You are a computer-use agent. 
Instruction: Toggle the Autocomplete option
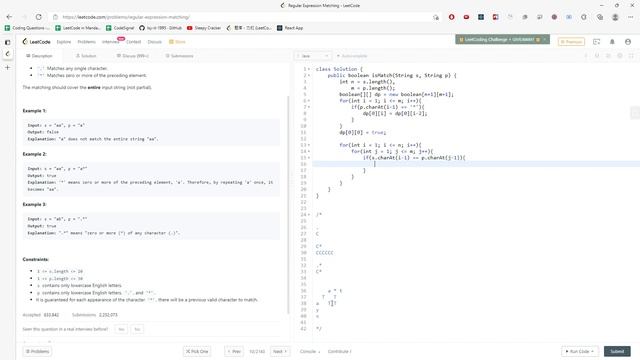click(x=352, y=56)
